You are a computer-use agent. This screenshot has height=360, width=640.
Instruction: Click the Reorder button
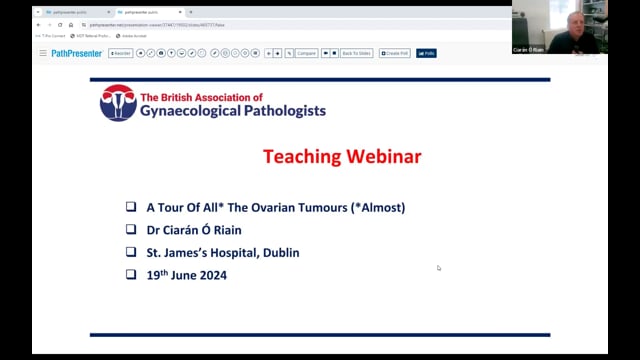click(121, 53)
